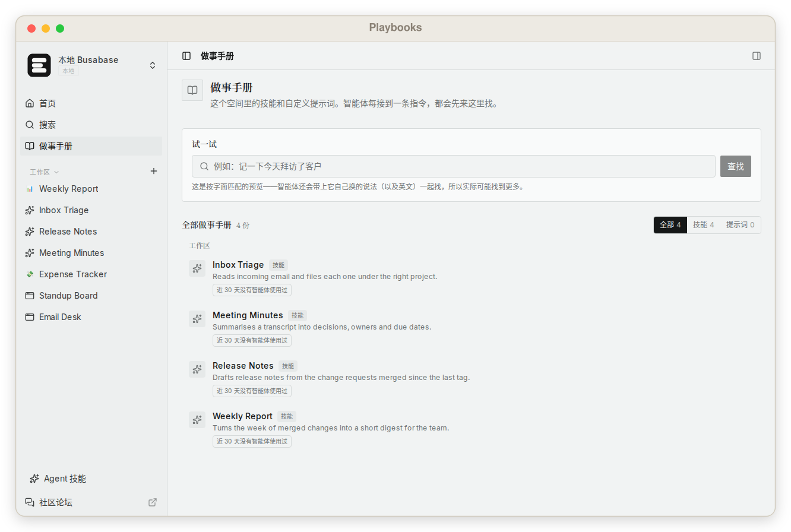Click the magnifier icon inside the search field
This screenshot has width=791, height=532.
(204, 166)
